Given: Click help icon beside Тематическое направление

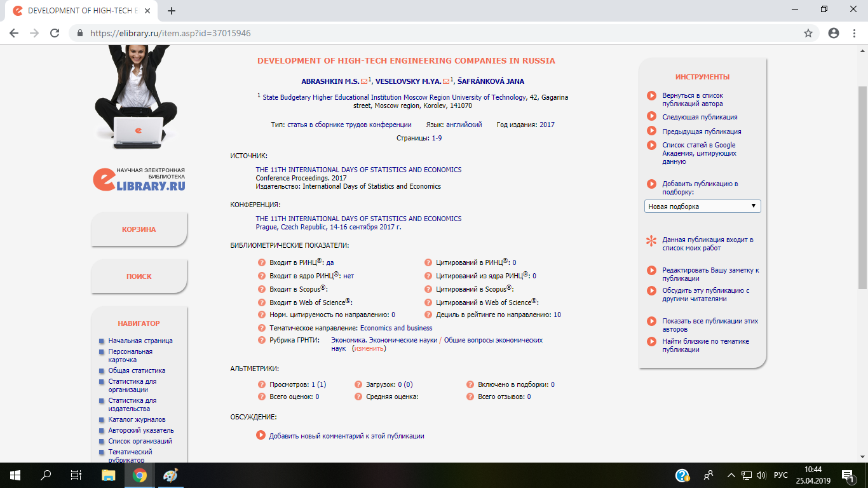Looking at the screenshot, I should [x=261, y=328].
